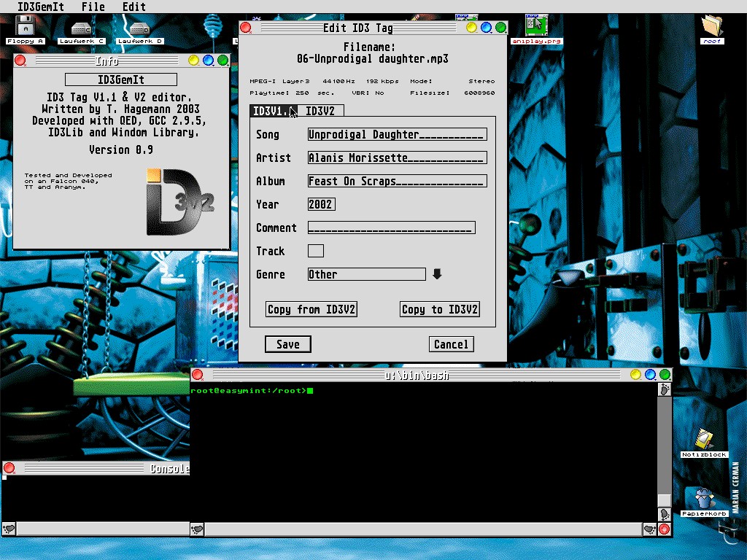Close the Edit ID3 Tag window

pos(246,28)
